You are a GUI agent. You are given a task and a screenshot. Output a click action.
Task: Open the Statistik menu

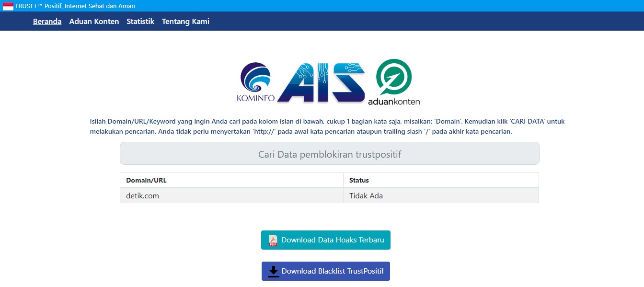[x=140, y=21]
